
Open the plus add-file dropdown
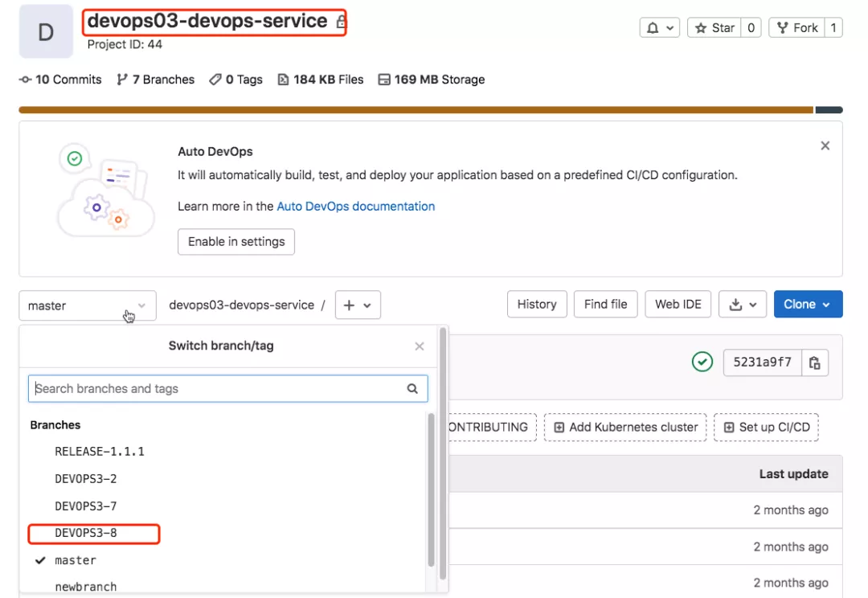point(358,305)
